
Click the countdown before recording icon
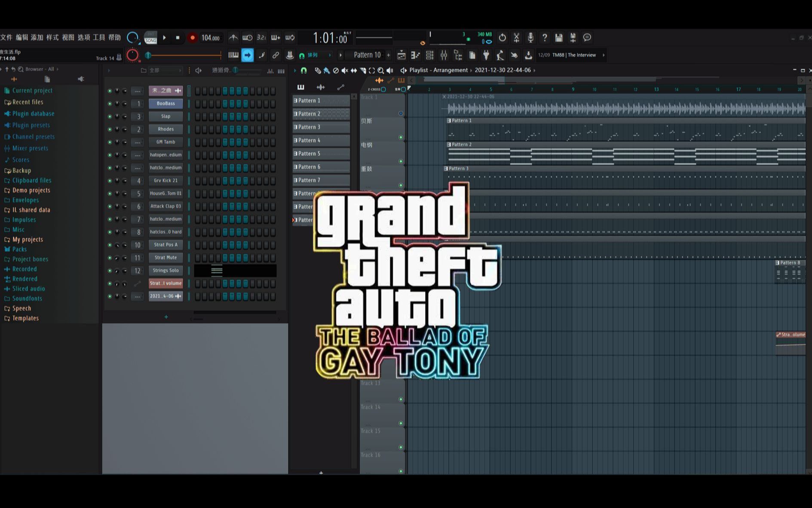(x=261, y=38)
